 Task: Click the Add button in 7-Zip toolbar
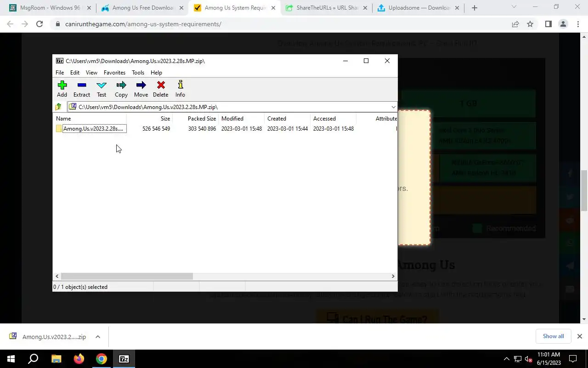[62, 89]
